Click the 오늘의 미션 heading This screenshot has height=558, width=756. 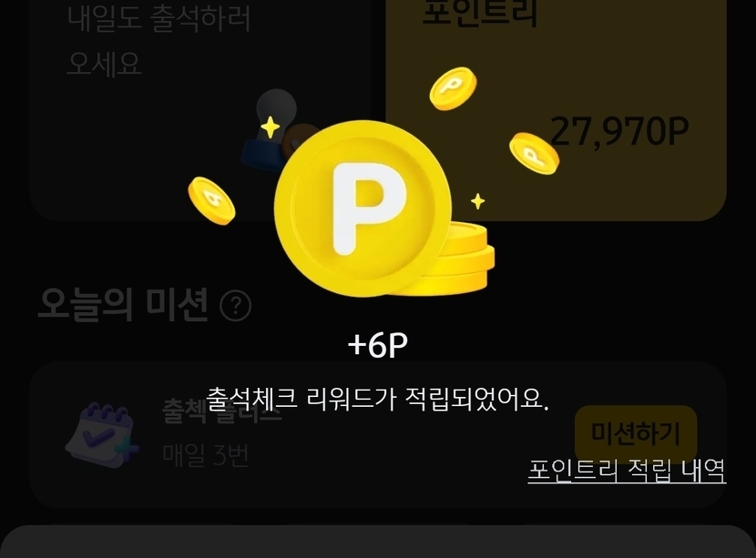click(x=124, y=305)
